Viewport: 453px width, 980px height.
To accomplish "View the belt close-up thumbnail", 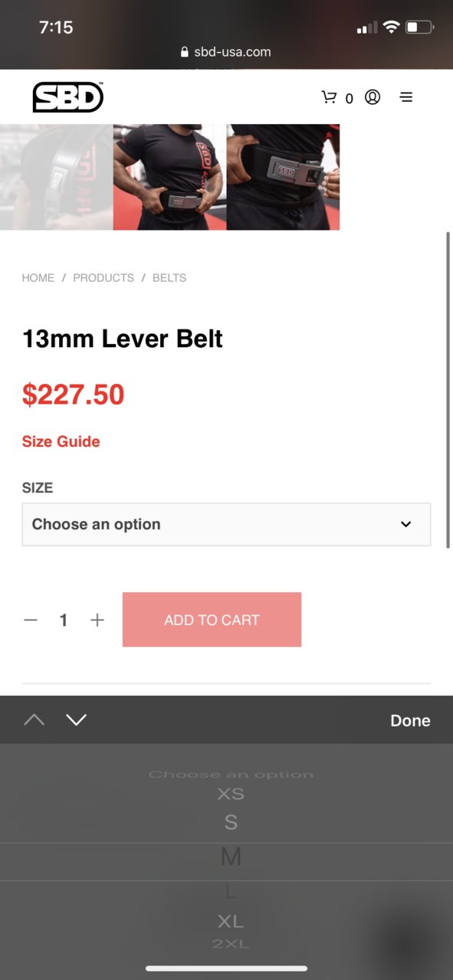I will click(283, 176).
